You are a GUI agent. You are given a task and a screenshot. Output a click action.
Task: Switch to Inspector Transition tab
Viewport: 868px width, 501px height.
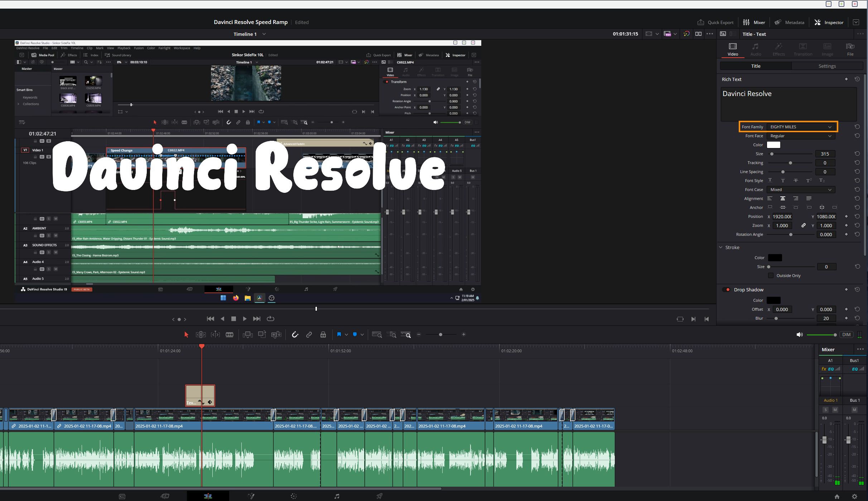803,49
